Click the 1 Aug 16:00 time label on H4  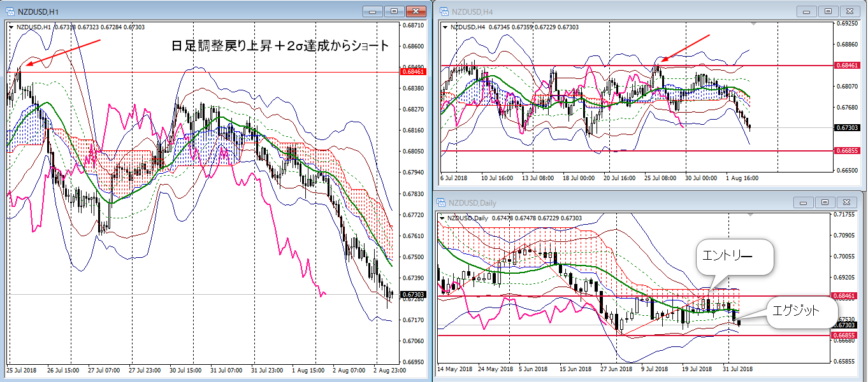(x=743, y=178)
